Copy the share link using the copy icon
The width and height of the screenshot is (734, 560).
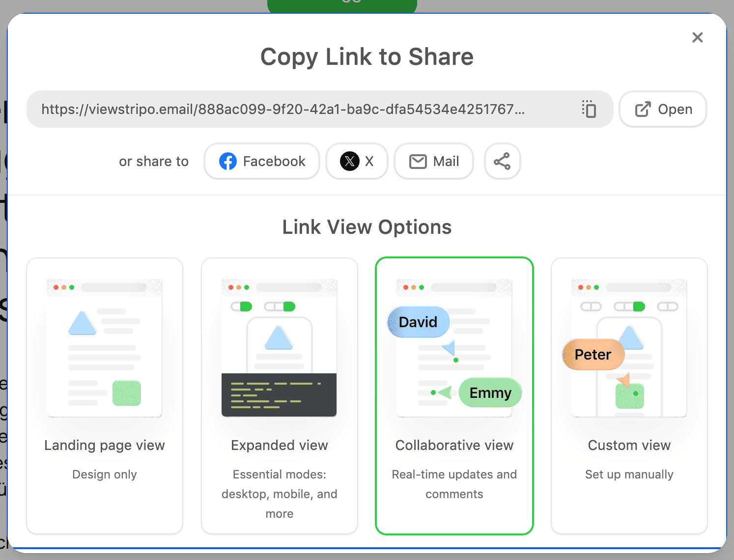(589, 109)
